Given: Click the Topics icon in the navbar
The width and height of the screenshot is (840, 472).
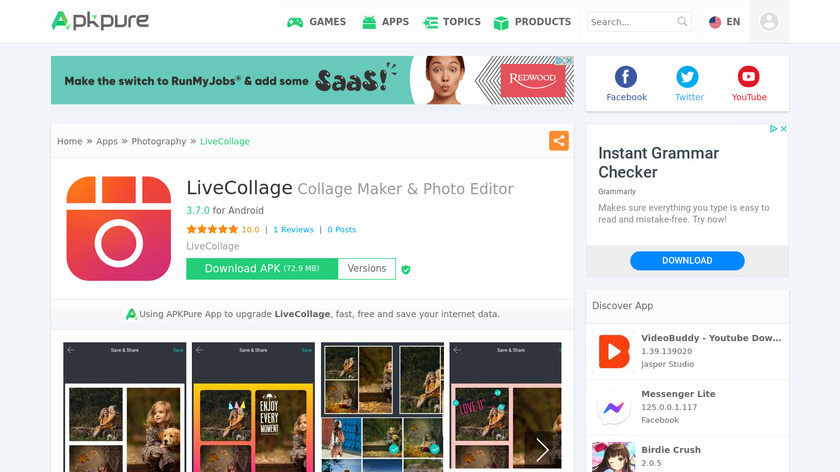Looking at the screenshot, I should 430,23.
